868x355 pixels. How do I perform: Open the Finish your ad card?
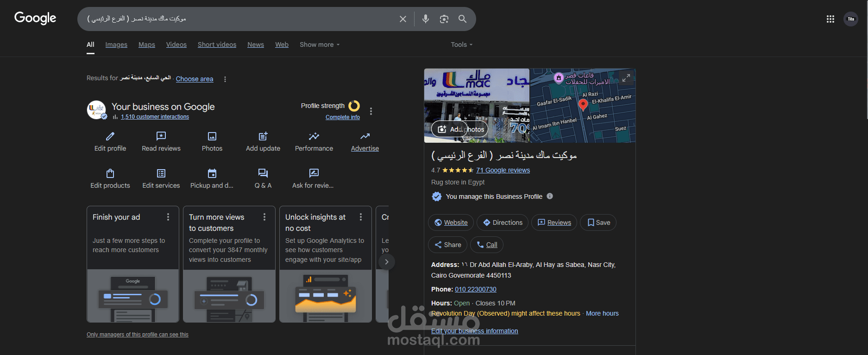click(133, 264)
